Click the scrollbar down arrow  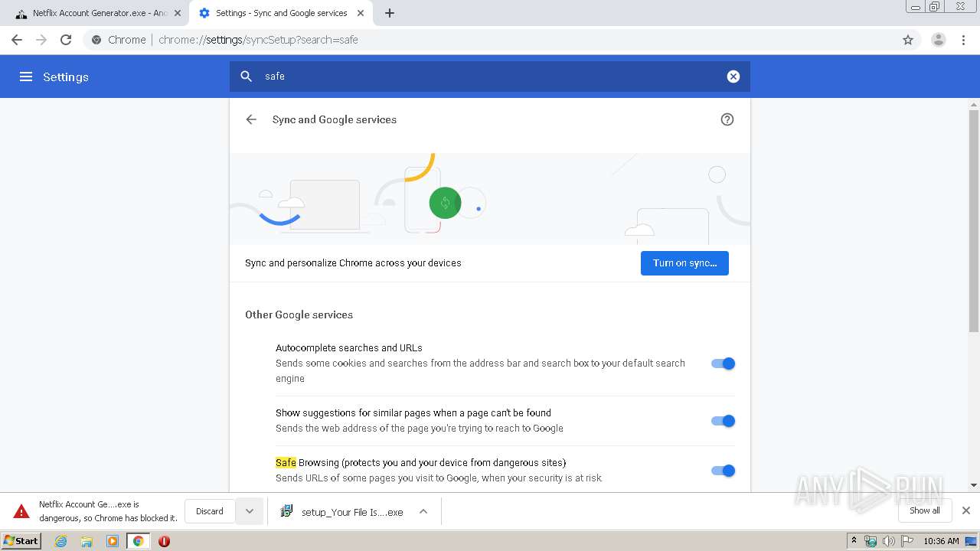[x=974, y=485]
